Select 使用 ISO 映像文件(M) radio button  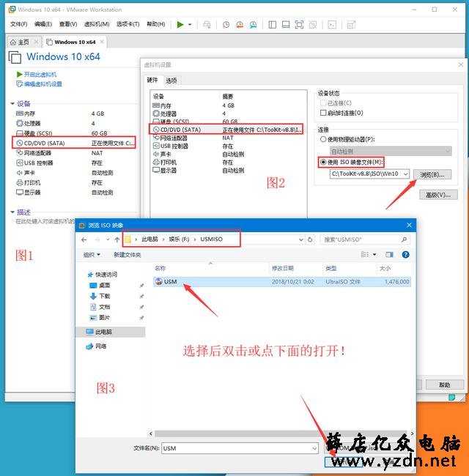click(323, 162)
